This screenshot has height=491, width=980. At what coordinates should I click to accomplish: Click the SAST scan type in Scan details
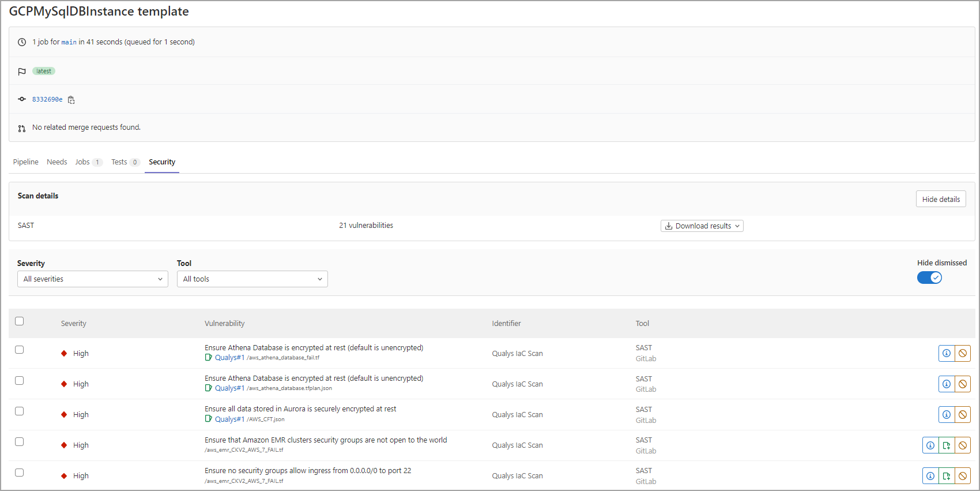(x=26, y=226)
